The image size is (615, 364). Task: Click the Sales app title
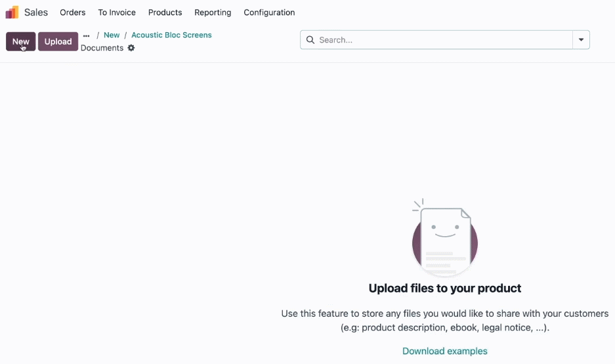[x=36, y=12]
